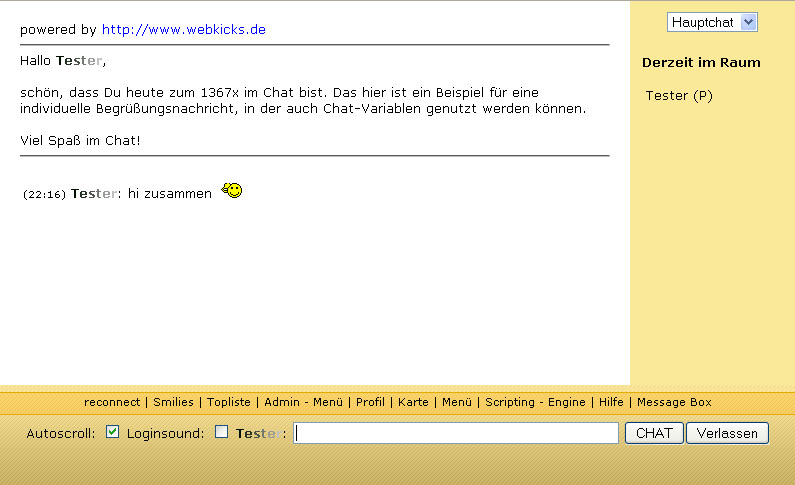Open the Hilfe page
This screenshot has width=795, height=485.
pos(611,402)
